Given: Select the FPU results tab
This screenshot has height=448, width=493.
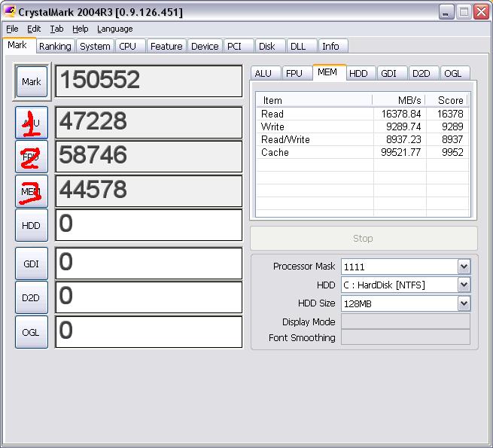Looking at the screenshot, I should point(294,73).
